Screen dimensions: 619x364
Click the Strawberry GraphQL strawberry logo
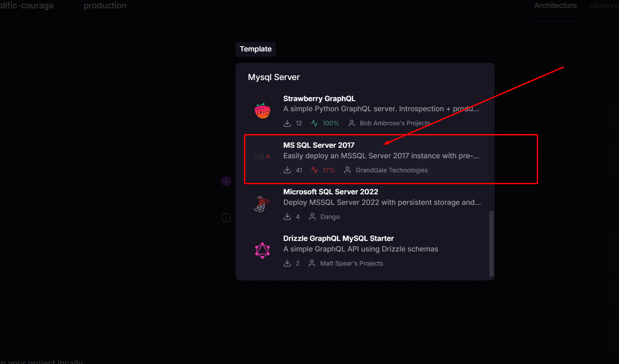point(262,111)
